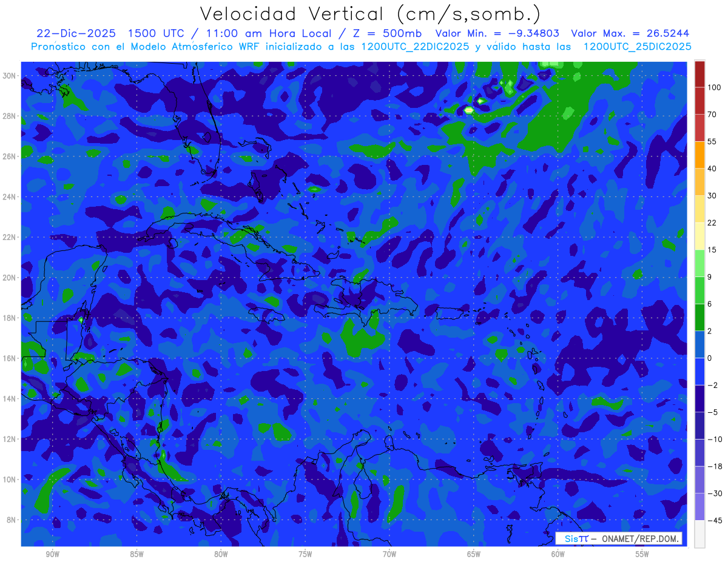Click the light red swatch between 55 and 70
The image size is (728, 562).
coord(699,128)
